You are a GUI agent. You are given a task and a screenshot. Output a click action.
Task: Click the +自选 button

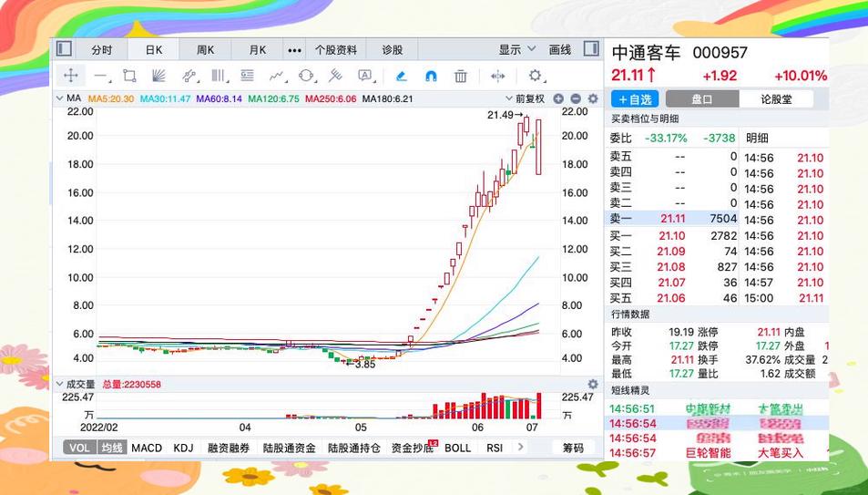635,99
